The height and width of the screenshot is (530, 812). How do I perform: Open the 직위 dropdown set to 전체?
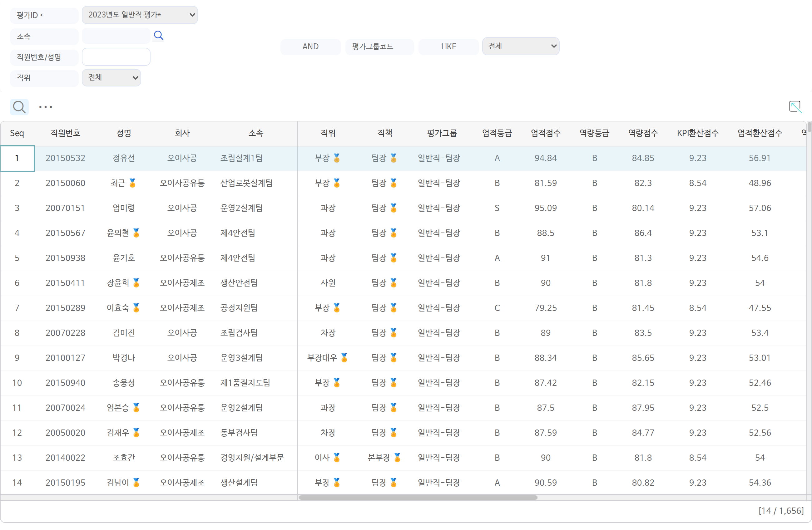(x=111, y=78)
